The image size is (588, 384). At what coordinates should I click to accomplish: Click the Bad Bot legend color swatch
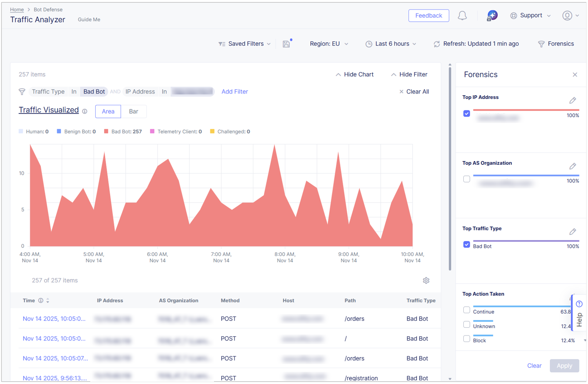[x=106, y=132]
